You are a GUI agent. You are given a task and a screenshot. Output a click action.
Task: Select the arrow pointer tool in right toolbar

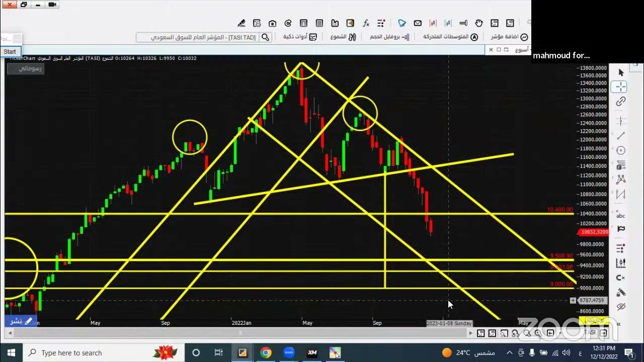coord(621,72)
